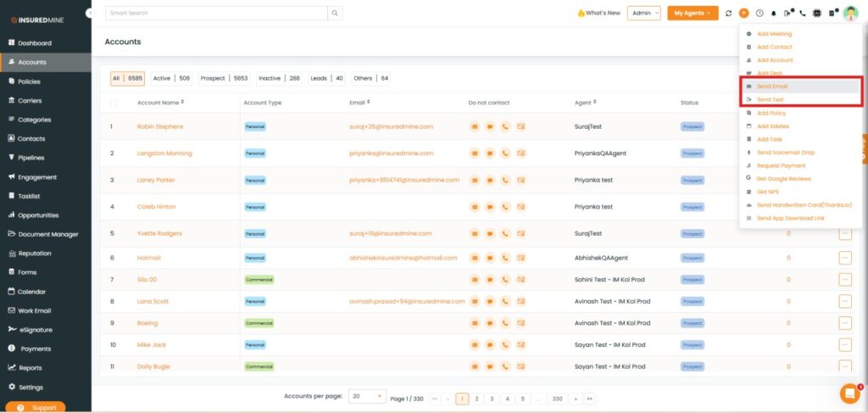Toggle the select-all accounts checkbox
This screenshot has width=868, height=413.
tap(114, 103)
